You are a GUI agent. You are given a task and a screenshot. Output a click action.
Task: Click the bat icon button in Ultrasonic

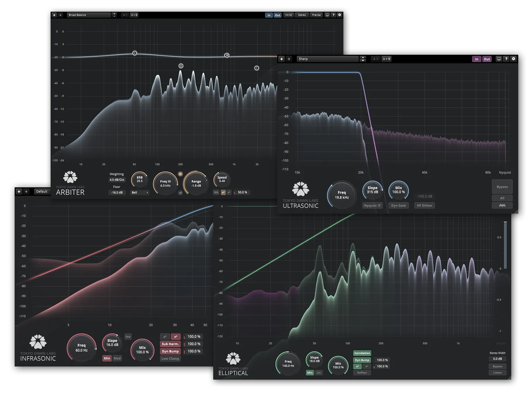pos(502,205)
